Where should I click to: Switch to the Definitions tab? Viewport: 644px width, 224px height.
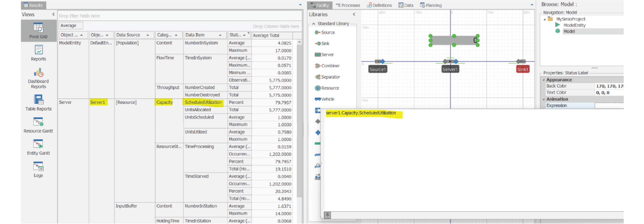[379, 5]
